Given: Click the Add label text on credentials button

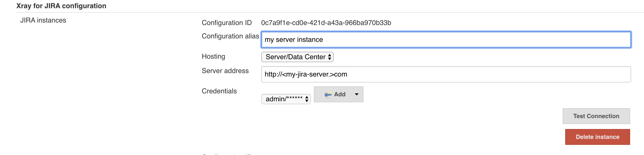Looking at the screenshot, I should click(x=340, y=94).
